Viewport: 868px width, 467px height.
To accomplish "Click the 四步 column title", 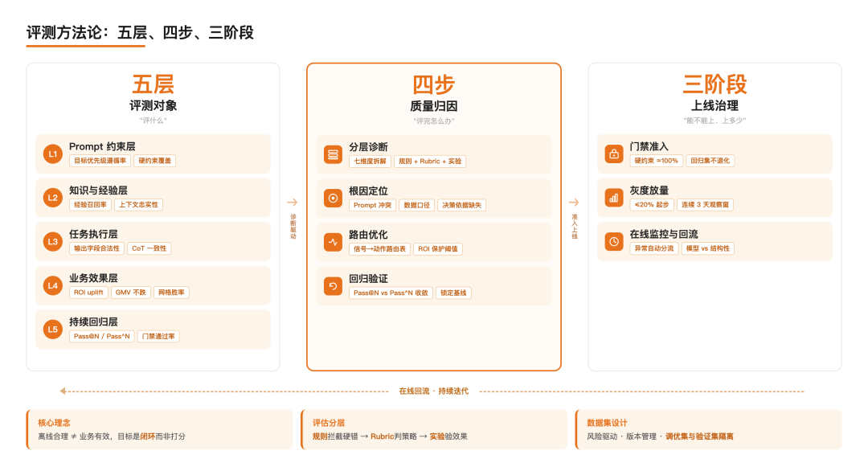I will [x=433, y=84].
